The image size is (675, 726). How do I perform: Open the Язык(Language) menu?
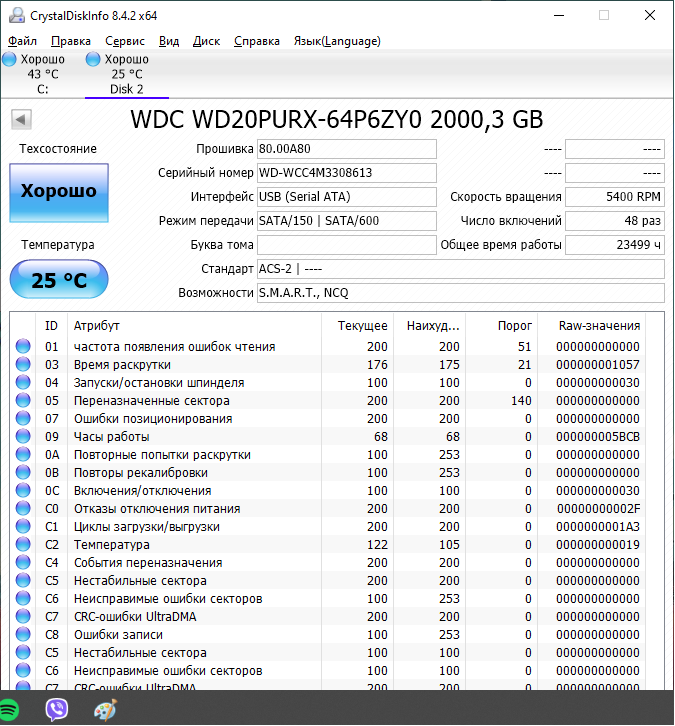click(336, 41)
